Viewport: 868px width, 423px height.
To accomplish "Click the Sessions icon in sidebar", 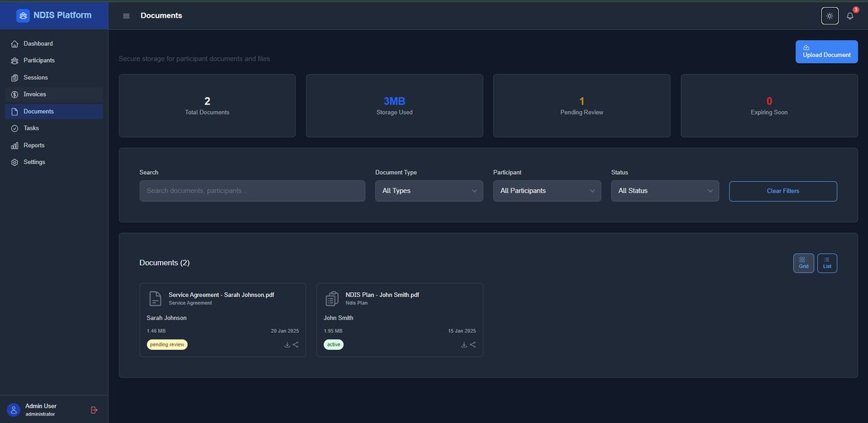I will [15, 77].
